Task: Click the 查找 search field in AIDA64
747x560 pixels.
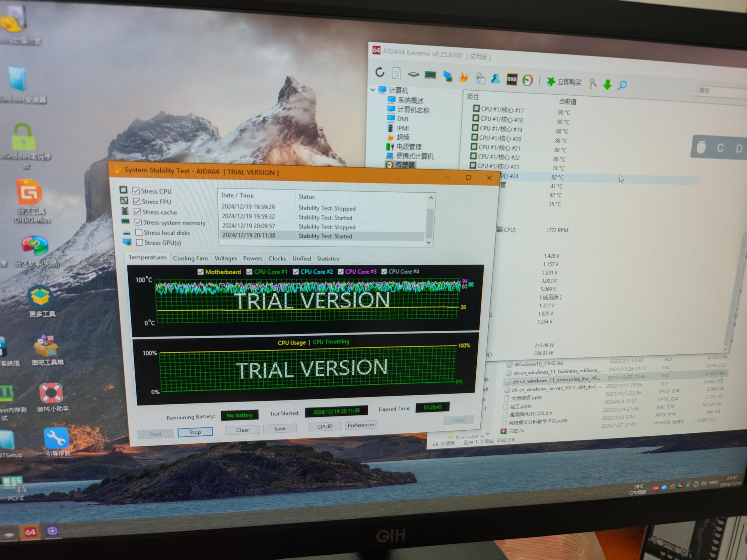Action: point(723,92)
